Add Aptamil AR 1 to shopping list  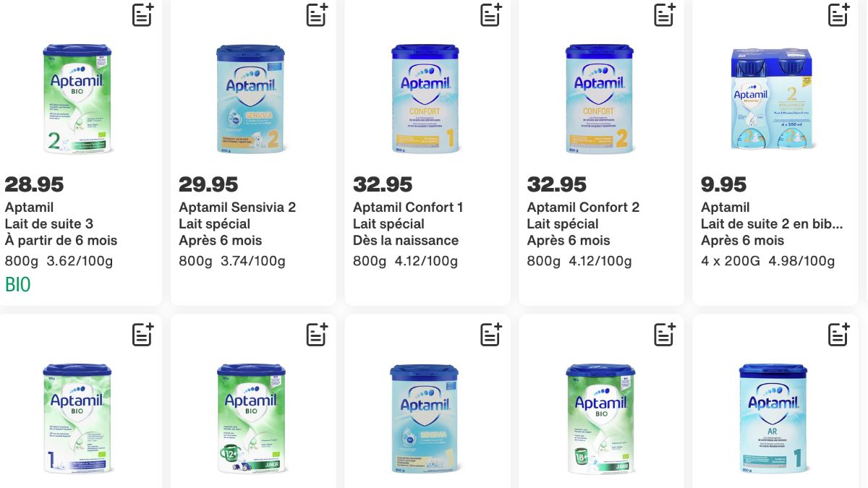(x=838, y=334)
